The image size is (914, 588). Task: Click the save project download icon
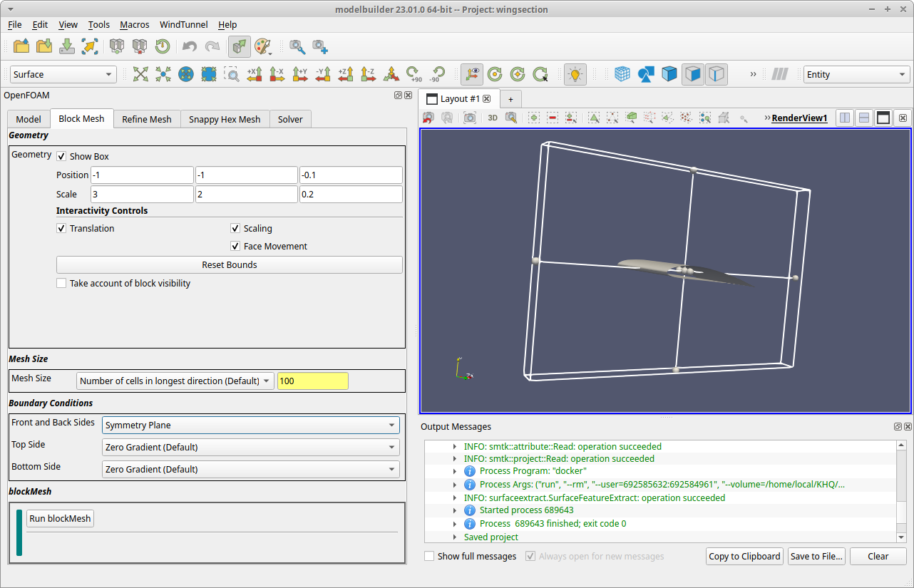pos(67,46)
